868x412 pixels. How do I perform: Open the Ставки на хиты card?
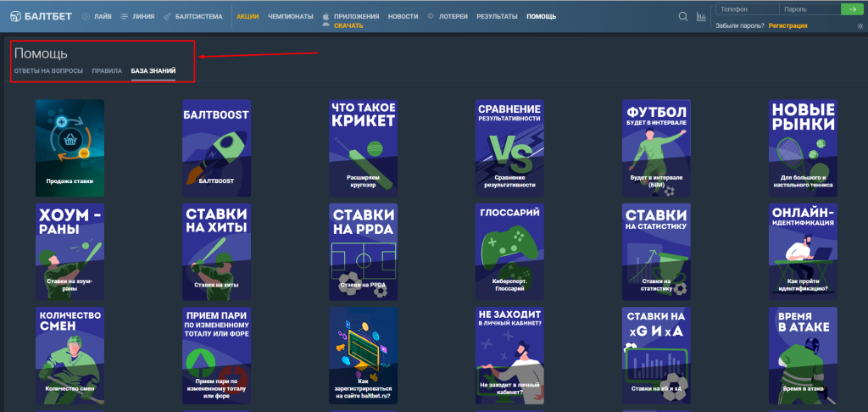(216, 252)
